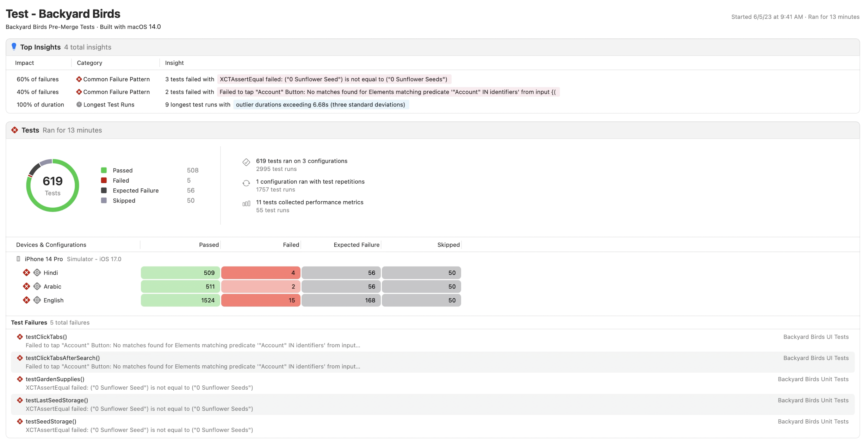The width and height of the screenshot is (868, 445).
Task: Click the '4 total insights' label
Action: tap(87, 47)
